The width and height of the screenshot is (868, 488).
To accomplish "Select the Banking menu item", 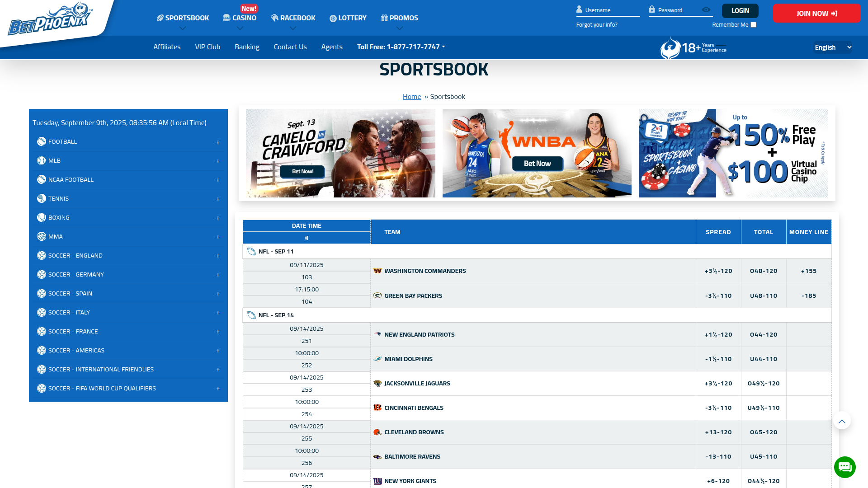I will 247,47.
